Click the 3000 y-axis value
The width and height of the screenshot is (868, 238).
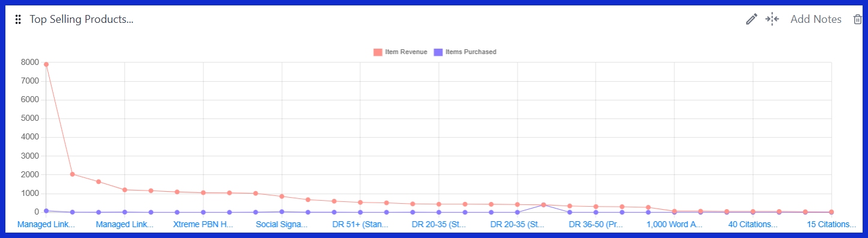click(30, 156)
